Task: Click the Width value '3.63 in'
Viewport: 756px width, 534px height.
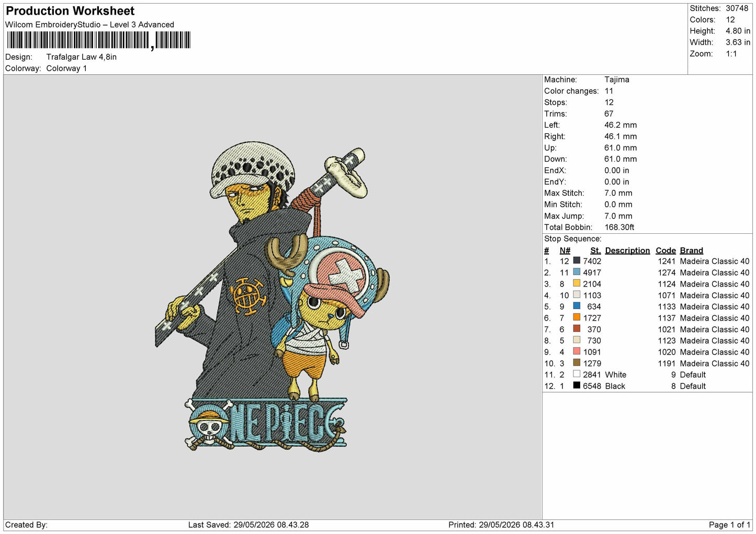Action: [738, 42]
